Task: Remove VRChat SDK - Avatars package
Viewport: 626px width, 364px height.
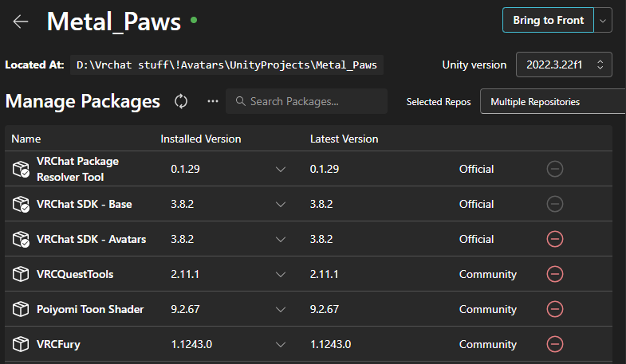Action: pos(555,239)
